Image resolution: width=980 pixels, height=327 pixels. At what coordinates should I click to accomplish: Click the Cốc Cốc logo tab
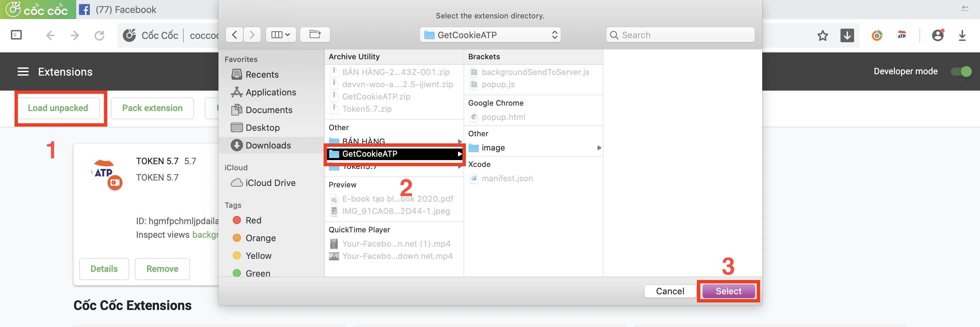pos(37,10)
